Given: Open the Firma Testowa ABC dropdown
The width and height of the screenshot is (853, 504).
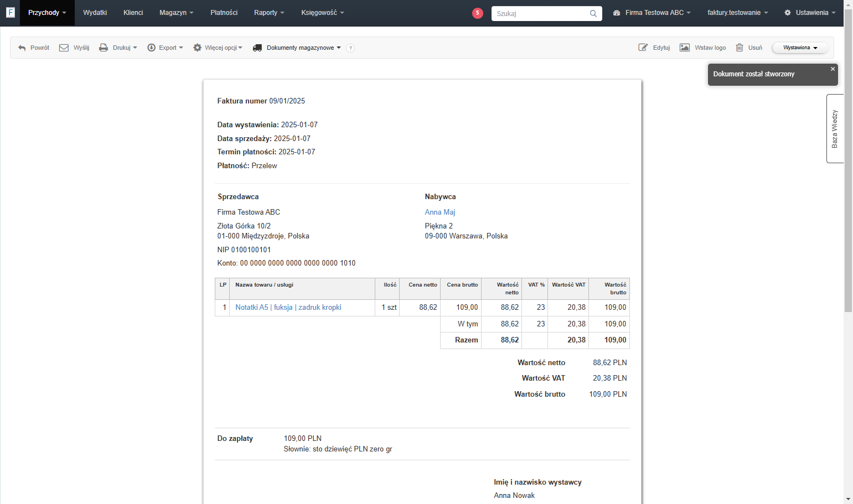Looking at the screenshot, I should tap(652, 13).
